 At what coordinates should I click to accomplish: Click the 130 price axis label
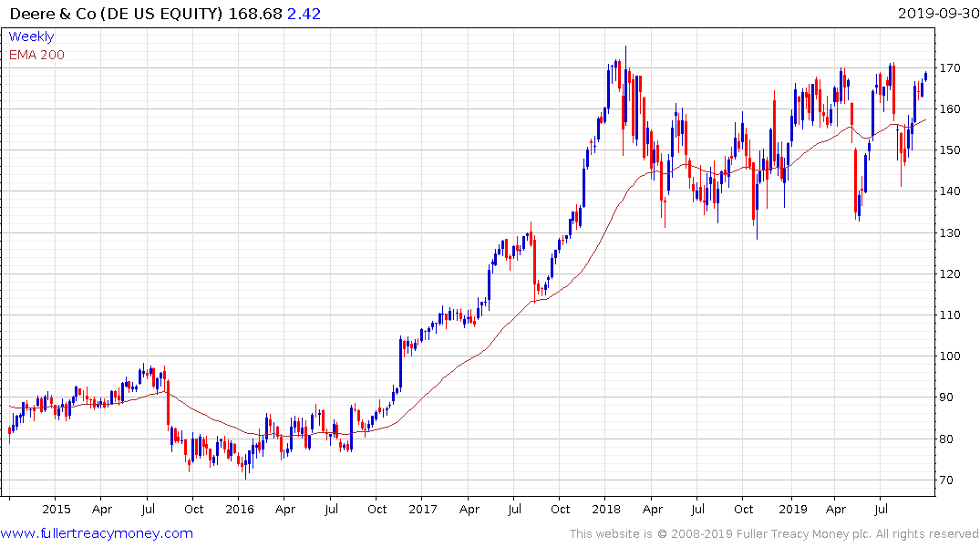tap(949, 232)
